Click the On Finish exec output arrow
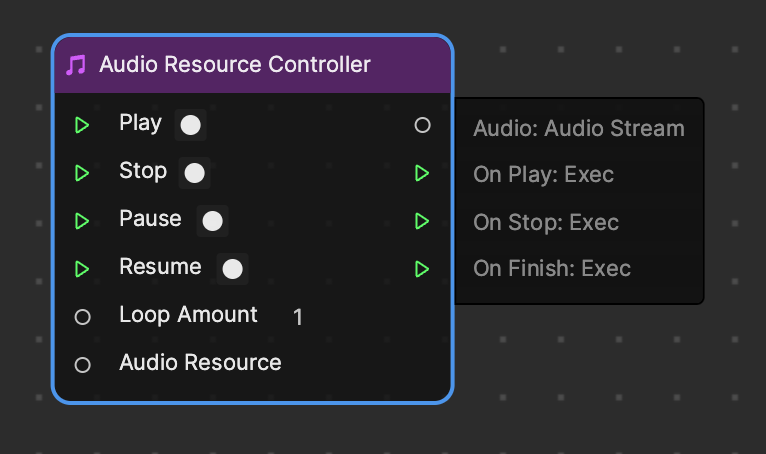Viewport: 766px width, 454px height. (422, 268)
